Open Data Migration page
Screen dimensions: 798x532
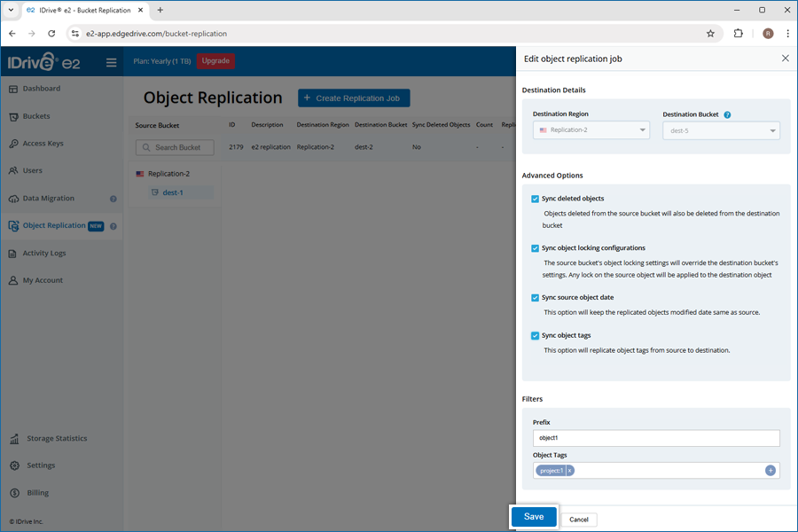point(49,199)
